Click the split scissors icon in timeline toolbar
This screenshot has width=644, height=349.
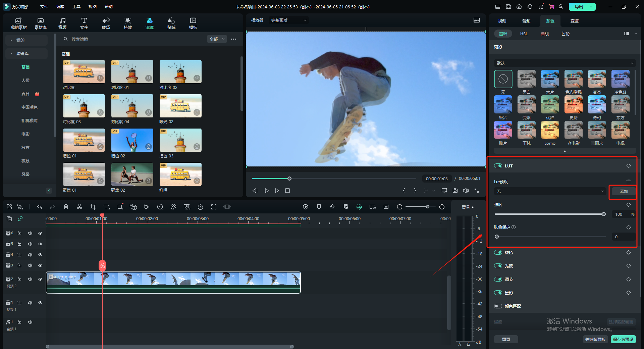click(x=79, y=207)
